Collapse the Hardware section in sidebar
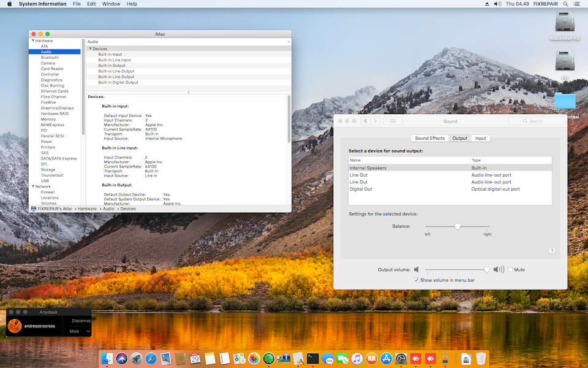 point(33,40)
